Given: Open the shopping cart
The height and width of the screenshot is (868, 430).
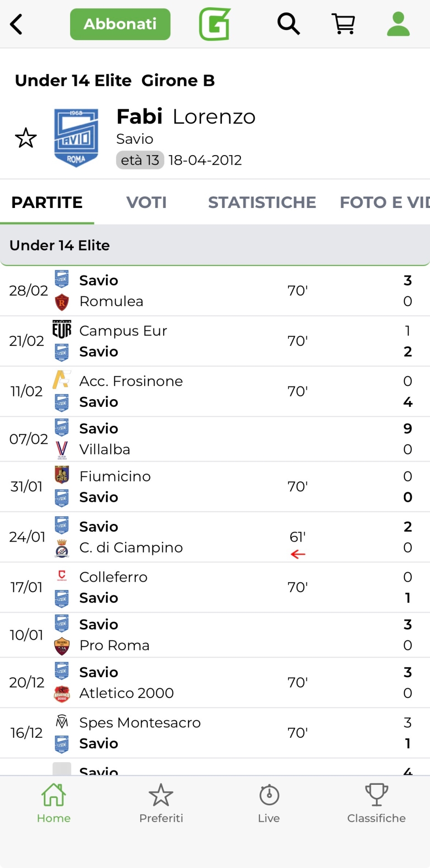Looking at the screenshot, I should [344, 24].
